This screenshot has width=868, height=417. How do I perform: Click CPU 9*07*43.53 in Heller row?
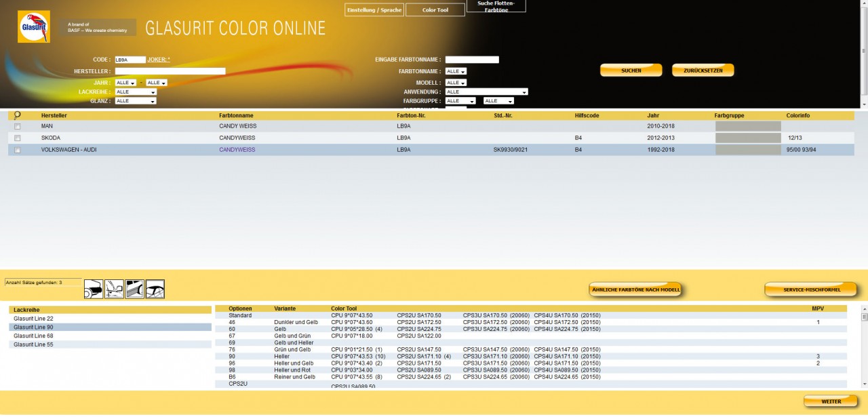(x=351, y=356)
